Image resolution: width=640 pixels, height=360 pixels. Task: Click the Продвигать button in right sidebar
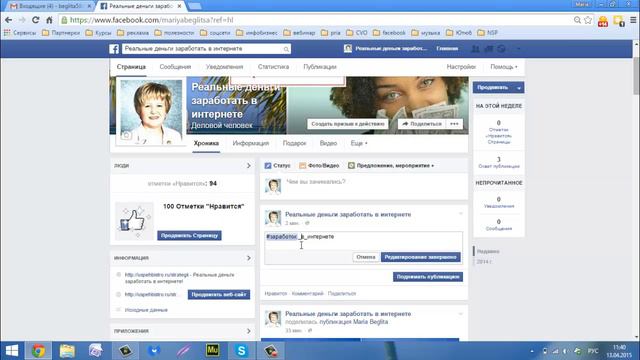click(493, 87)
